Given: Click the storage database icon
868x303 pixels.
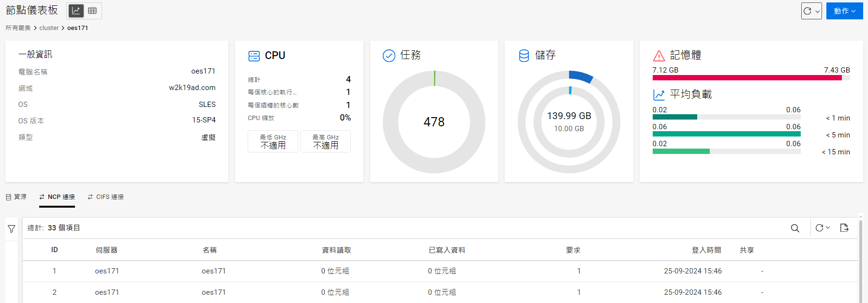Looking at the screenshot, I should pyautogui.click(x=524, y=56).
